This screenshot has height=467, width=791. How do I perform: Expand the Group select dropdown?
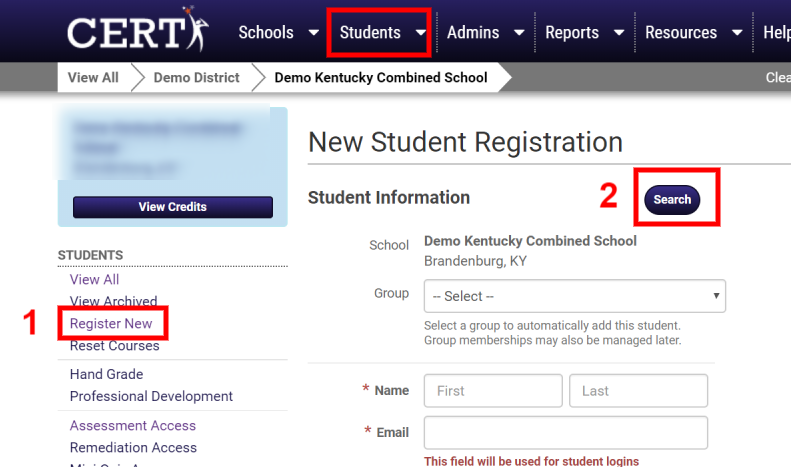[574, 296]
